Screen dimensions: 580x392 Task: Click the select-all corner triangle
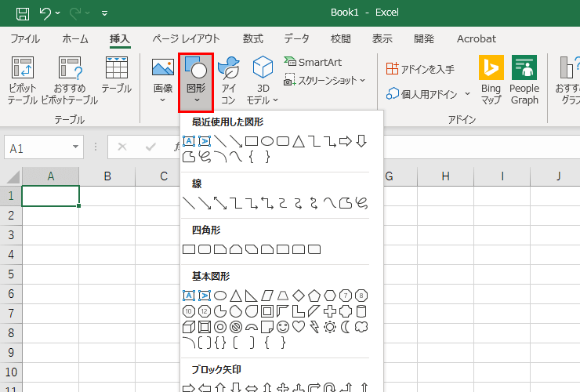pos(13,176)
